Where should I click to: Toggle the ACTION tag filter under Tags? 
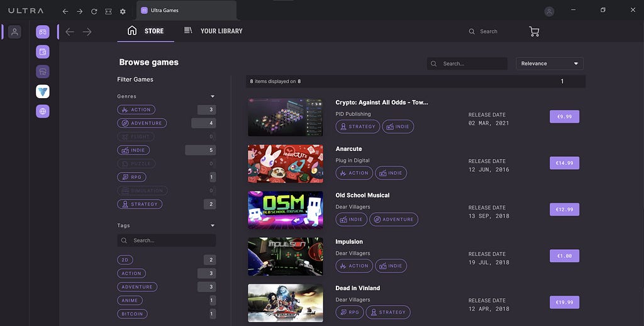(x=131, y=273)
